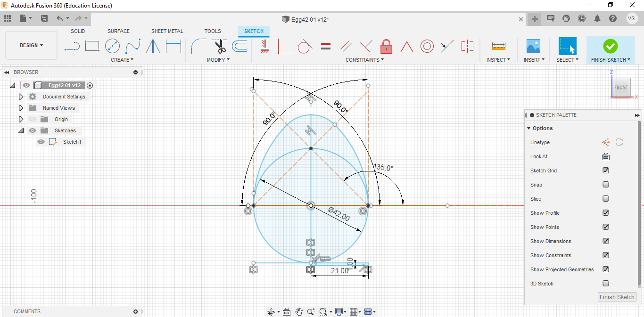The image size is (644, 317).
Task: Open the INSERT dropdown menu
Action: 534,60
